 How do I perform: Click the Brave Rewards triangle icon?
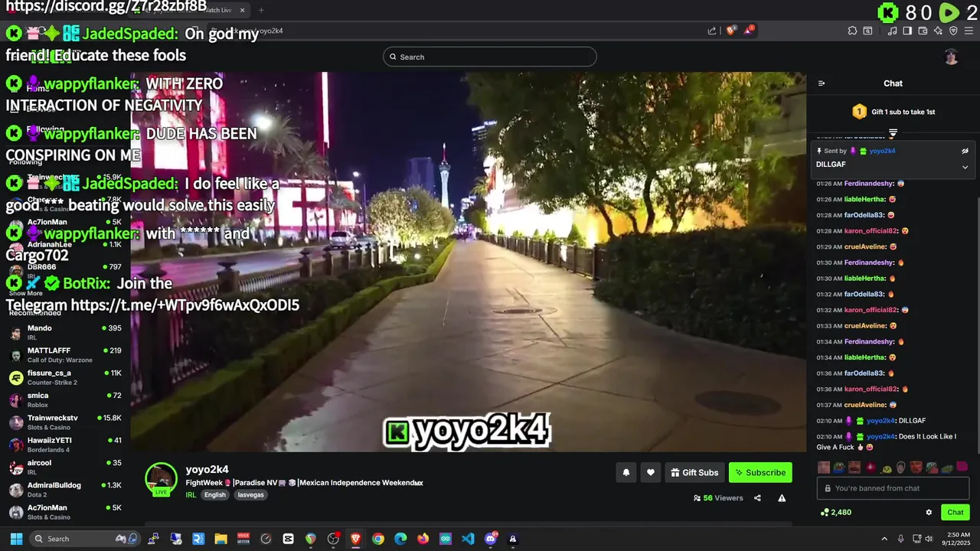click(x=748, y=31)
